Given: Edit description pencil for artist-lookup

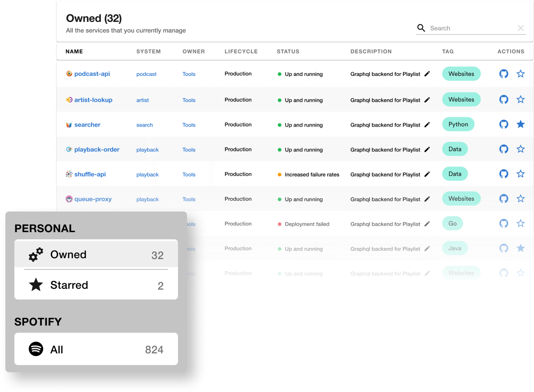Looking at the screenshot, I should tap(427, 100).
